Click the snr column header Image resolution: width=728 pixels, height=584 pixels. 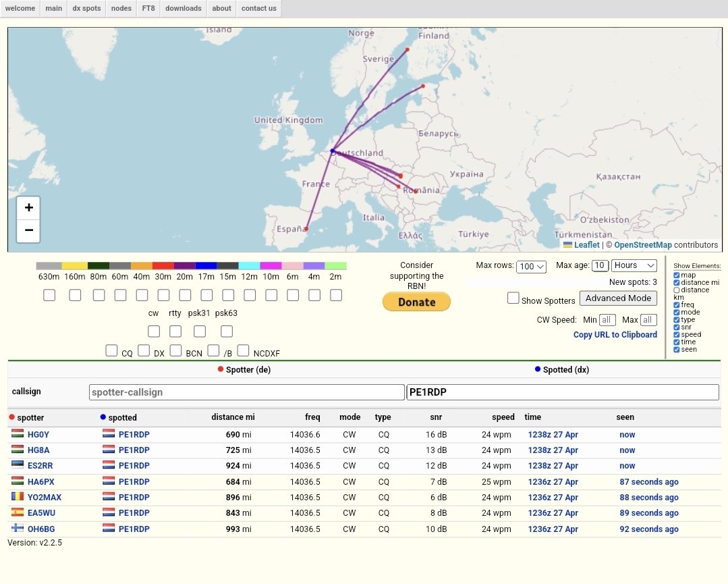coord(435,417)
